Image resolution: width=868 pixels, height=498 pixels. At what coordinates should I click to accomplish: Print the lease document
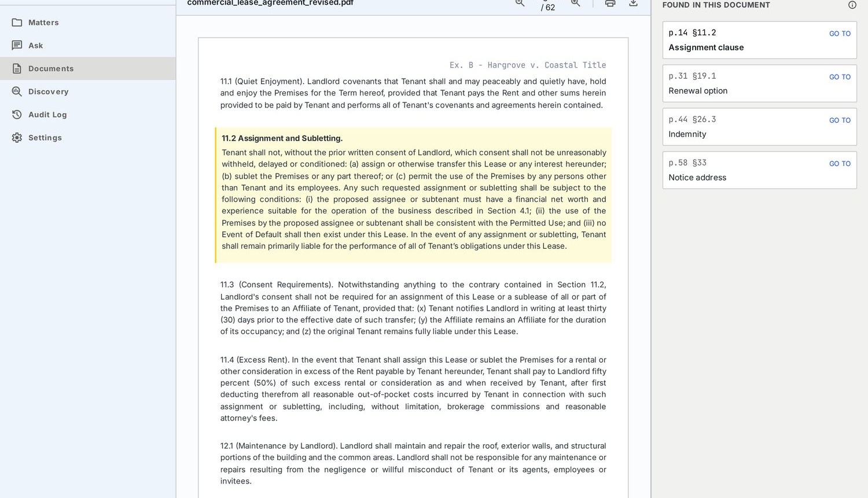610,3
